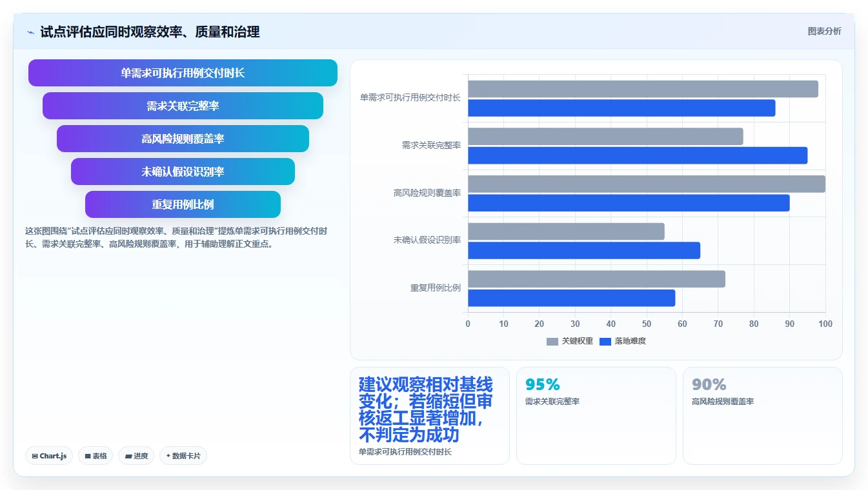Image resolution: width=868 pixels, height=490 pixels.
Task: Select the 未确认假设识别率 funnel bar
Action: click(x=183, y=171)
